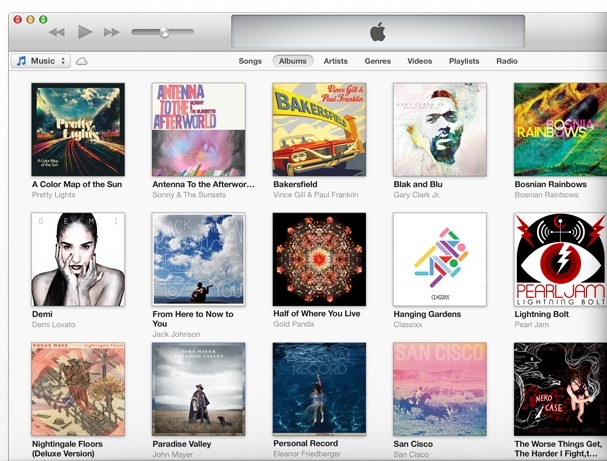The width and height of the screenshot is (607, 461).
Task: Click the Apple logo status display
Action: [x=378, y=32]
